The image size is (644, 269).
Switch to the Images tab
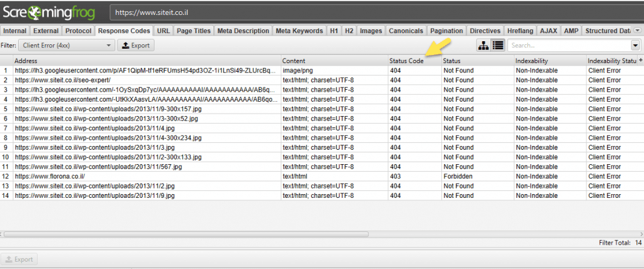[371, 31]
